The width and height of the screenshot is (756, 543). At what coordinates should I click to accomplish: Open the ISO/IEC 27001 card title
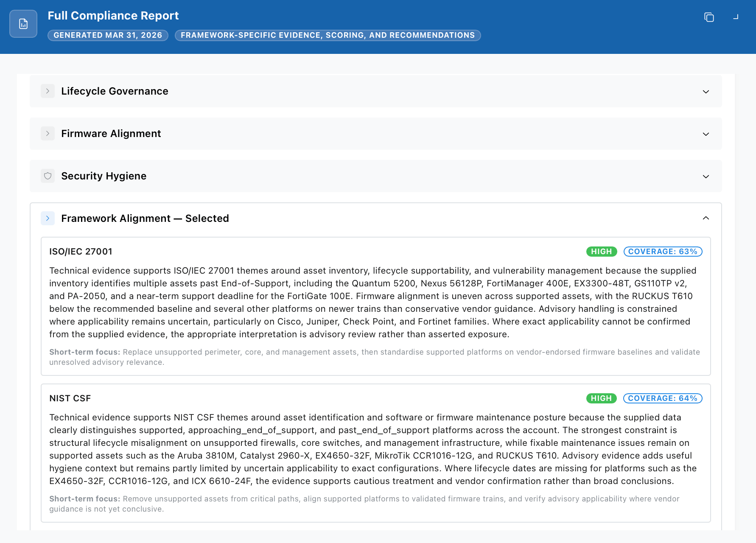[x=80, y=251]
